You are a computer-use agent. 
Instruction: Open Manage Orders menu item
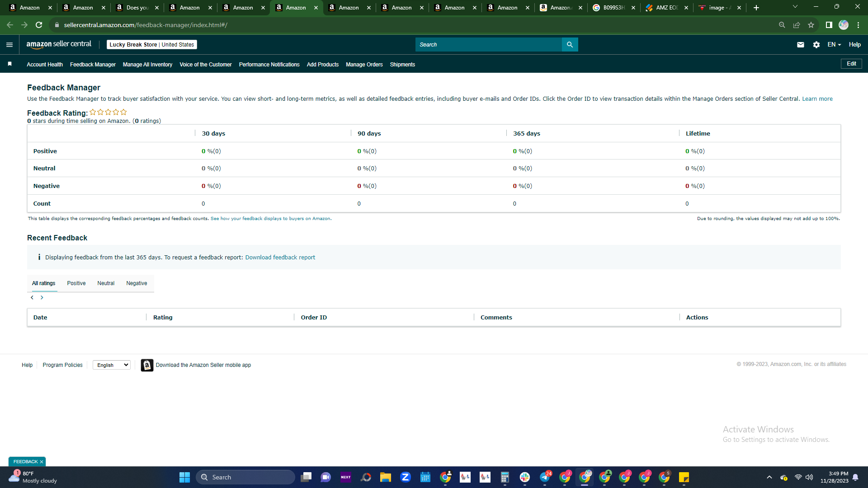pyautogui.click(x=364, y=65)
